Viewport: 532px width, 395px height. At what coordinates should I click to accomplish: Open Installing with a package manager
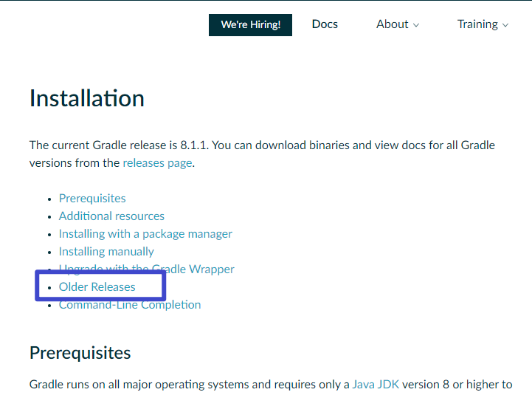pos(145,233)
